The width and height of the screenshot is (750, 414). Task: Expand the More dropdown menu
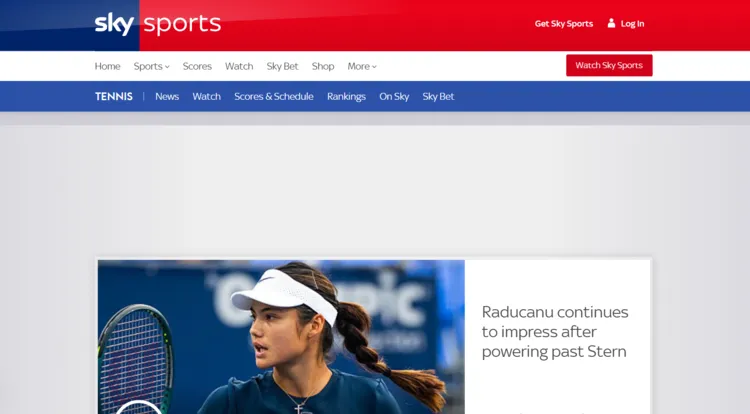362,66
